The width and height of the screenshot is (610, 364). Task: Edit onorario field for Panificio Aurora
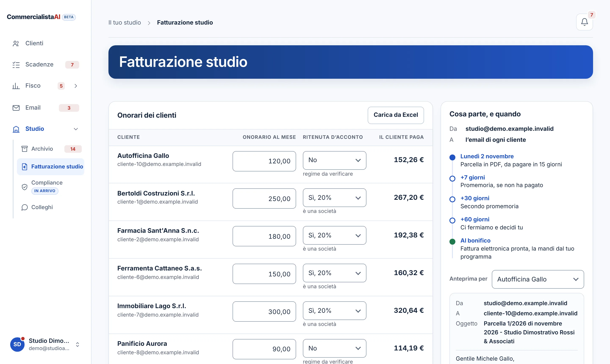click(x=264, y=349)
